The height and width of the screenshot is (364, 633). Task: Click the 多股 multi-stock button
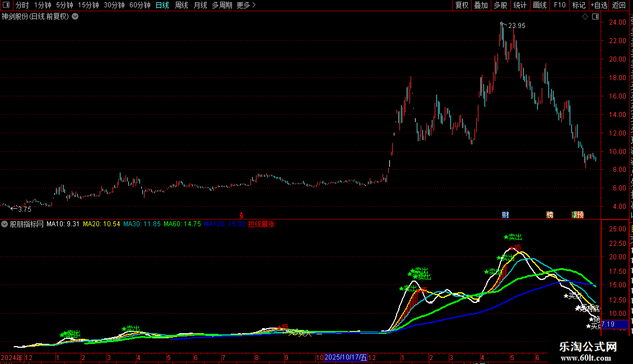click(x=500, y=5)
